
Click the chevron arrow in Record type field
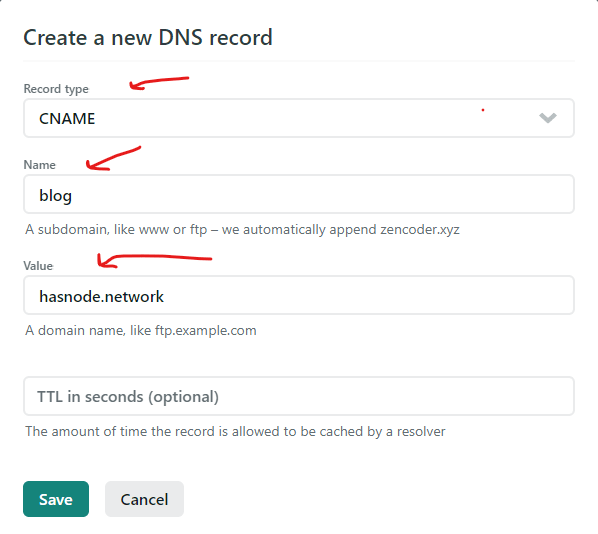(x=548, y=118)
